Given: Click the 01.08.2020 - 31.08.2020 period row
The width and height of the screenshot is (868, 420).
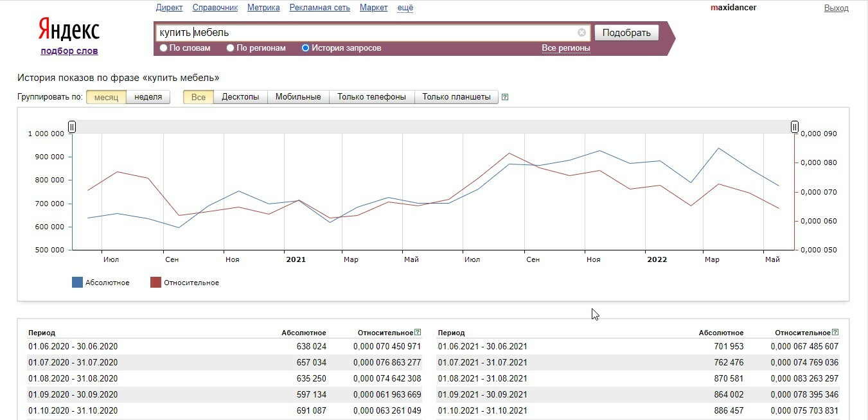Looking at the screenshot, I should coord(224,378).
